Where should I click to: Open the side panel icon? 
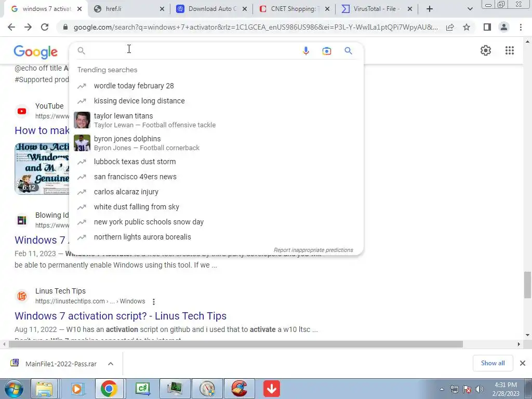pyautogui.click(x=487, y=27)
